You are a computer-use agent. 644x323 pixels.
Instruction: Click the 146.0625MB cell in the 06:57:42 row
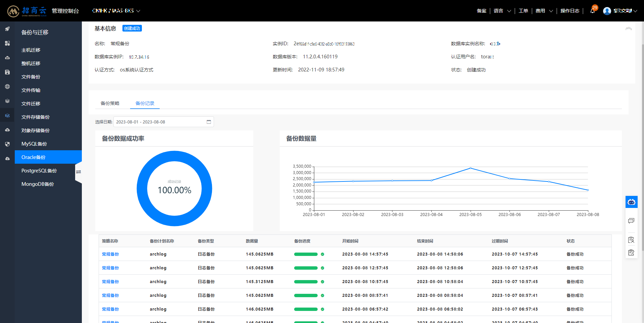(x=260, y=309)
